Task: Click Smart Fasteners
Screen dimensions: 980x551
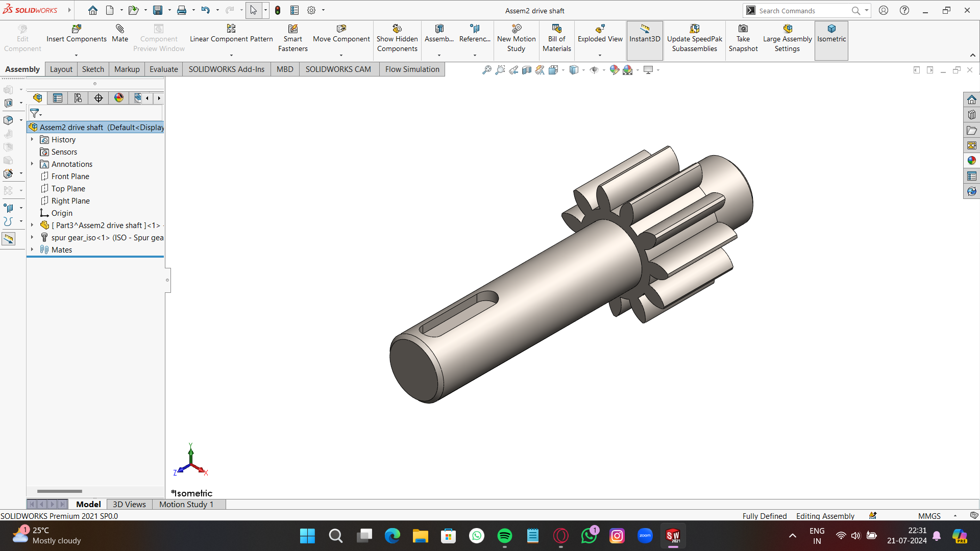Action: click(293, 38)
